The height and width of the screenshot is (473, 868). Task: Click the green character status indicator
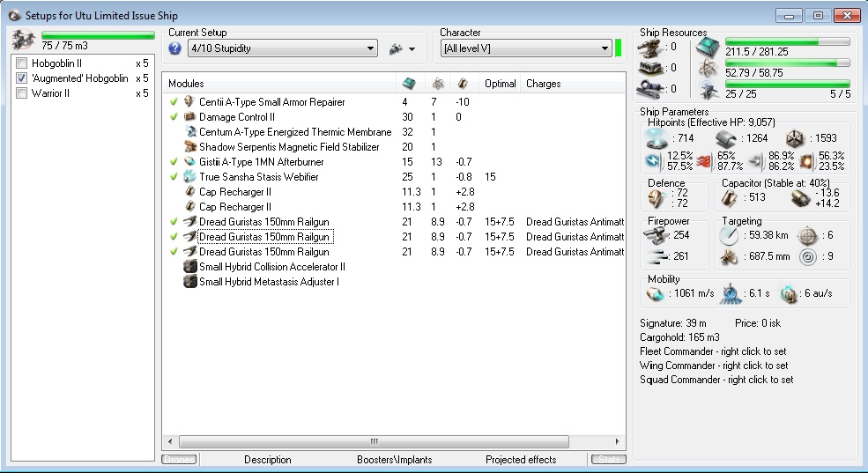coord(619,48)
